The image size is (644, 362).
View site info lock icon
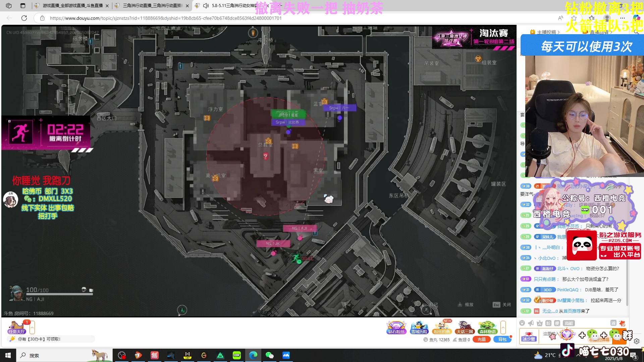42,18
